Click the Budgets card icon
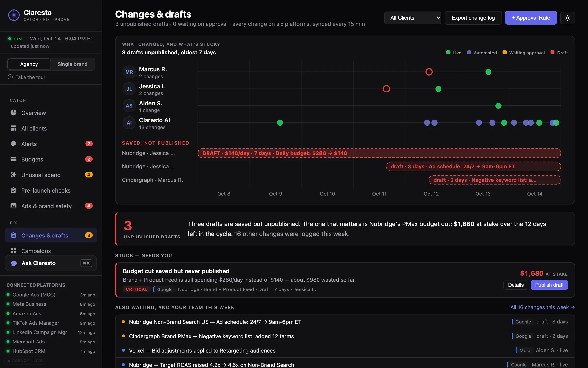Viewport: 588px width, 368px height. tap(13, 159)
